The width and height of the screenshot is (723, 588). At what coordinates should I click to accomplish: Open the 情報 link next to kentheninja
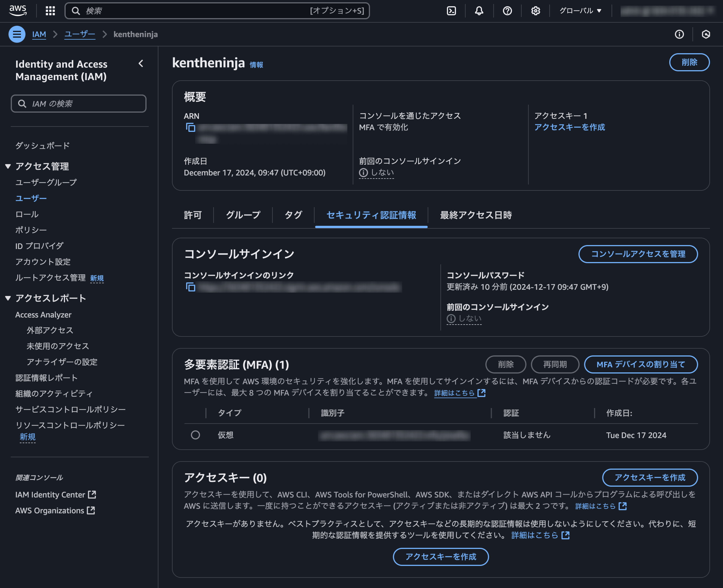(x=256, y=65)
